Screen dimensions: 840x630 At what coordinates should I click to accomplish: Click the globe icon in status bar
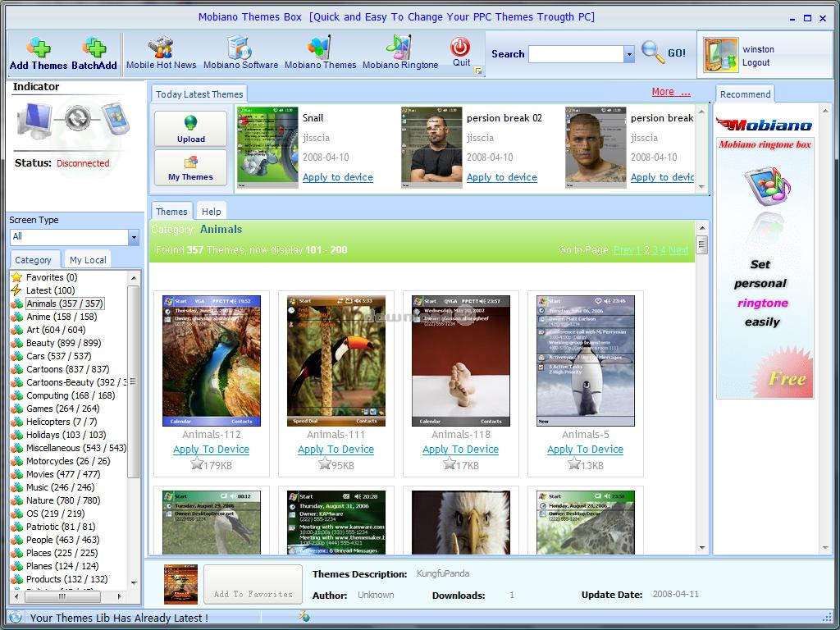pos(16,617)
